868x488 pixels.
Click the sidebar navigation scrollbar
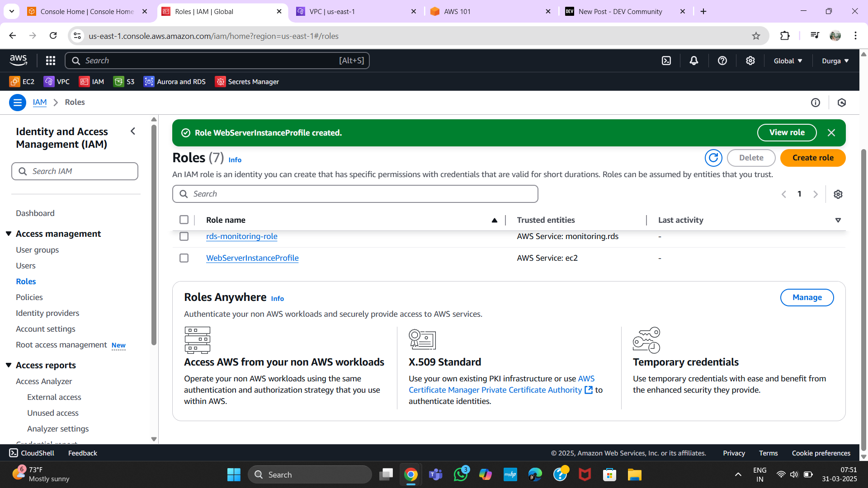pos(154,235)
